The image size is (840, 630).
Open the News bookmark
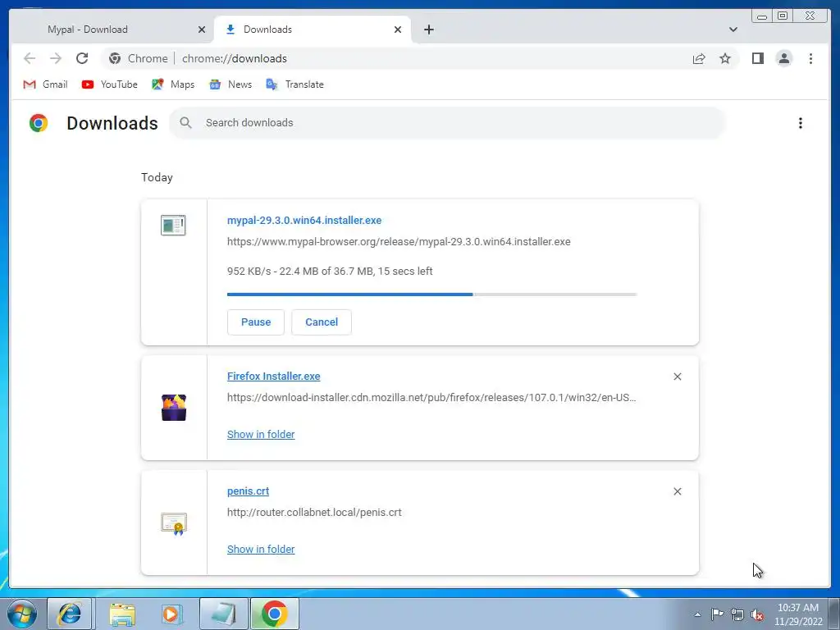pos(231,84)
